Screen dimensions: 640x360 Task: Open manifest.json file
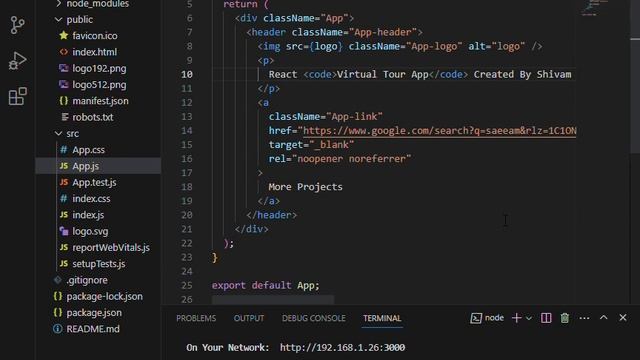(100, 101)
